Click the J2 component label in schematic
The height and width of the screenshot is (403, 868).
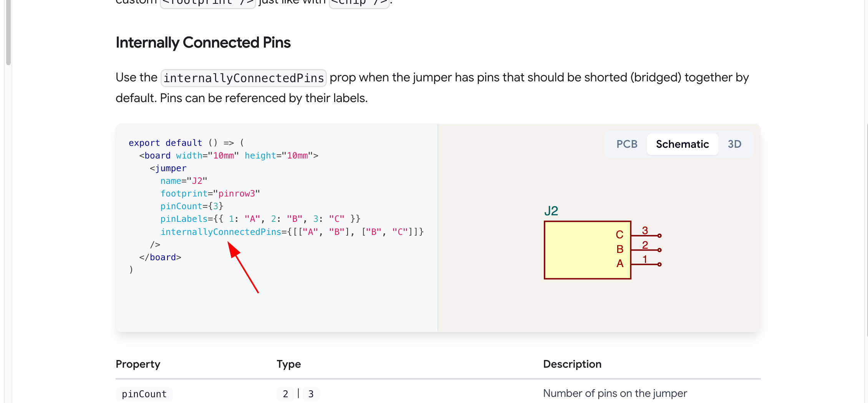(x=551, y=211)
